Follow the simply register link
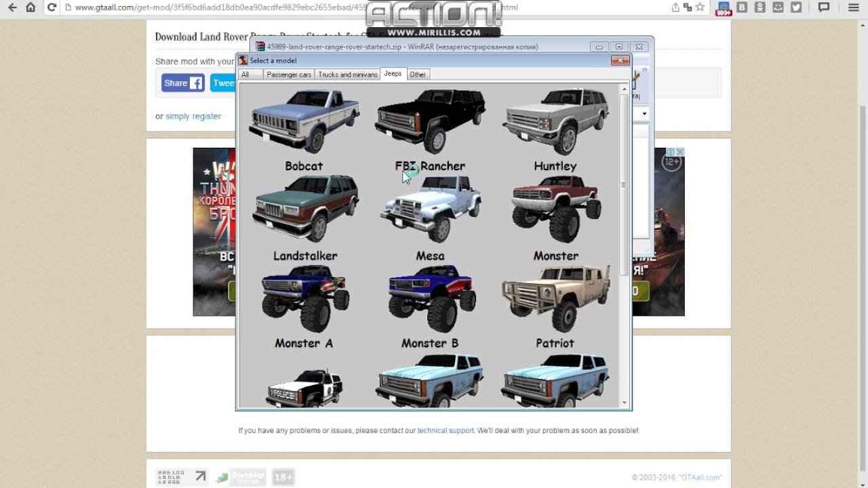Image resolution: width=868 pixels, height=488 pixels. pyautogui.click(x=193, y=117)
